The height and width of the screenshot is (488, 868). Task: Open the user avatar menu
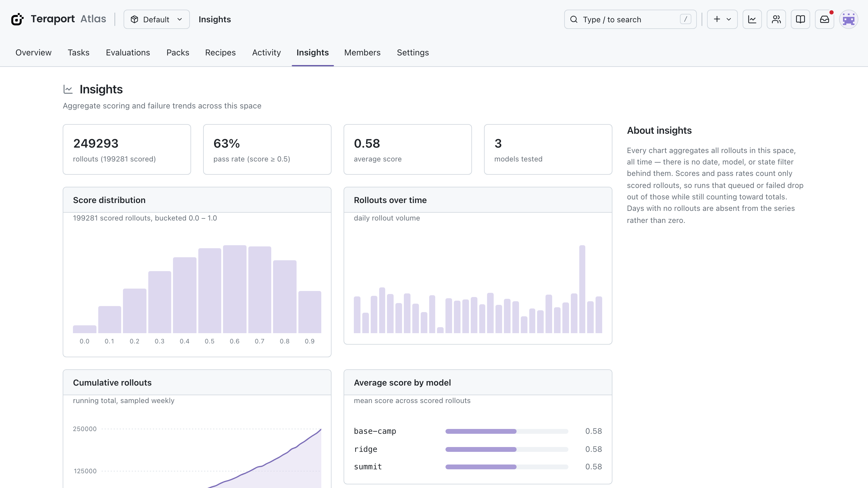(x=848, y=19)
